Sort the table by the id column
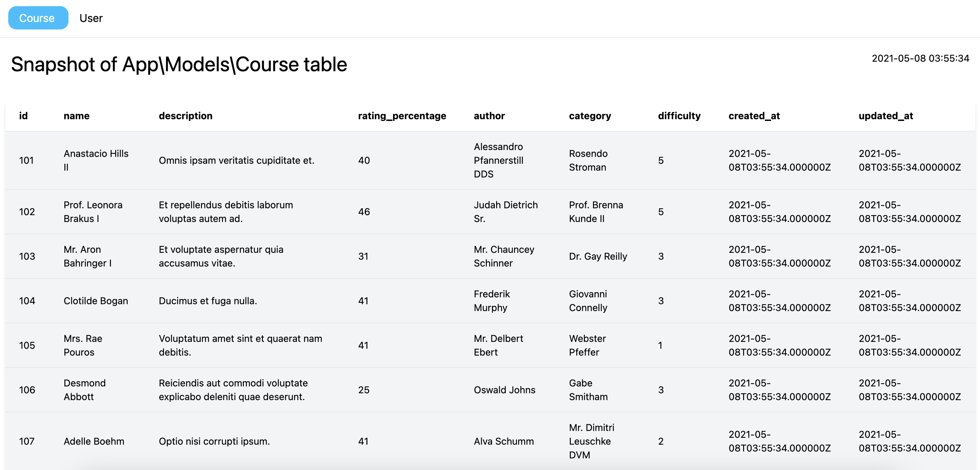 pos(23,116)
